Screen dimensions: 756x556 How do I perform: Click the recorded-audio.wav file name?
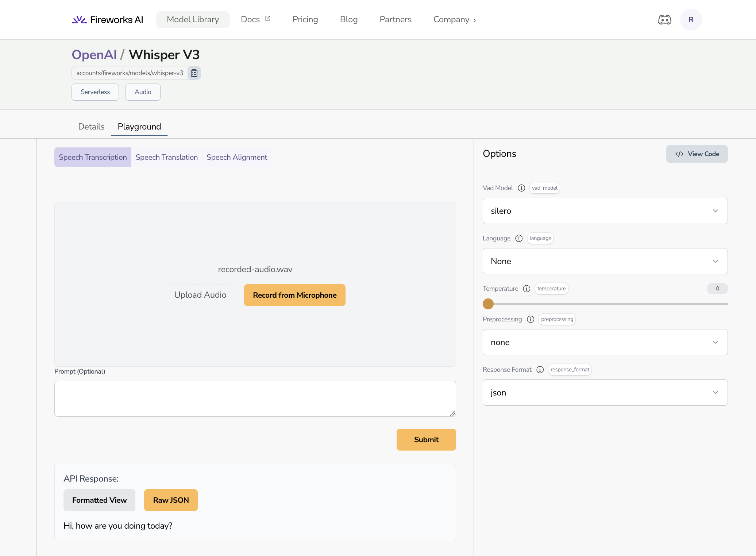(255, 269)
